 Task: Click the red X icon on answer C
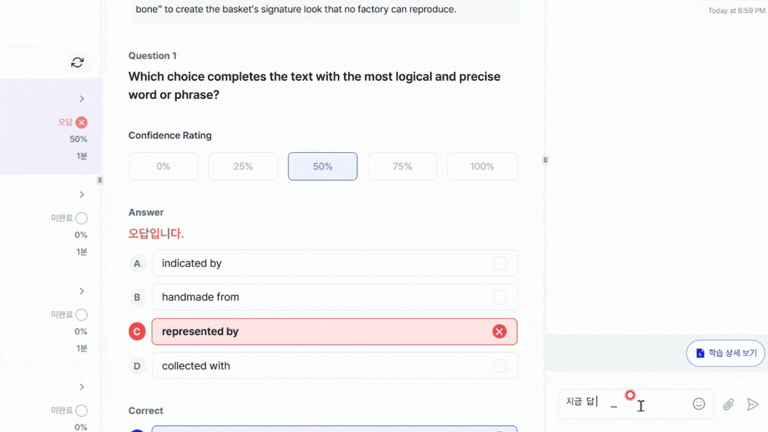click(499, 331)
